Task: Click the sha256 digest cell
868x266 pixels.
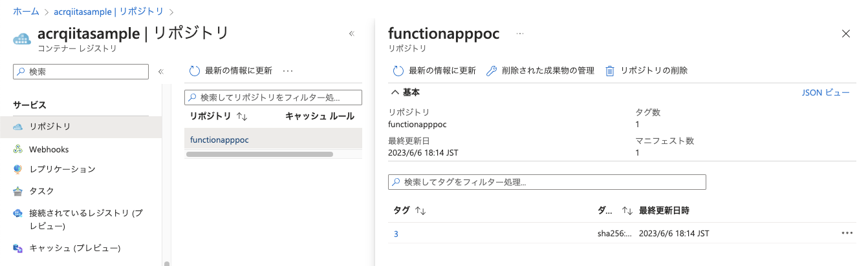Action: click(615, 233)
